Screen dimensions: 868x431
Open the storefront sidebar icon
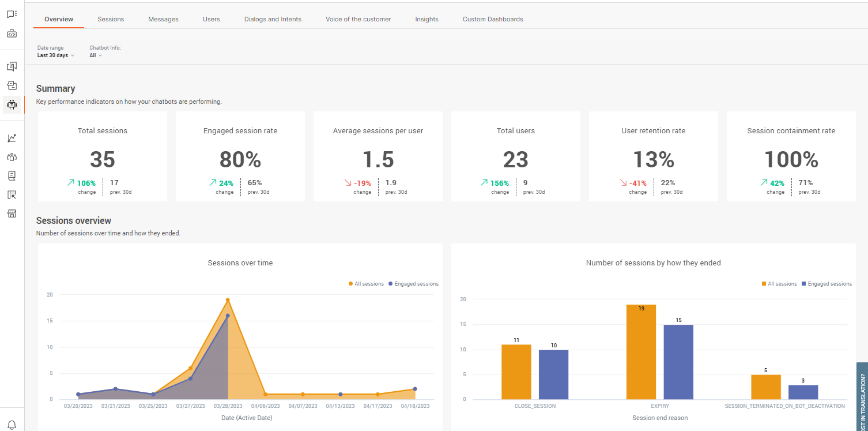tap(12, 213)
